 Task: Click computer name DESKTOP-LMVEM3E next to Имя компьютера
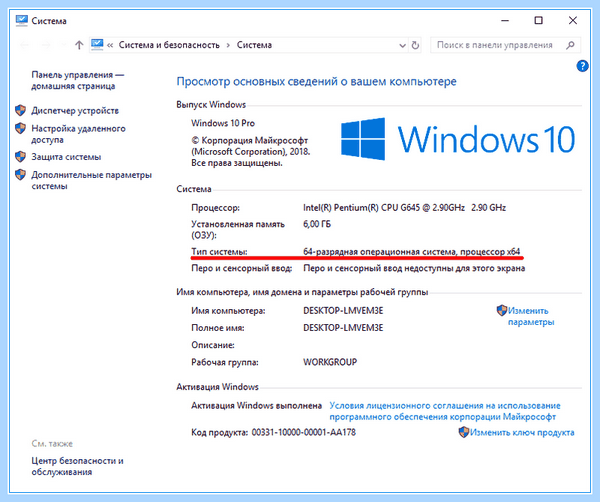[343, 311]
